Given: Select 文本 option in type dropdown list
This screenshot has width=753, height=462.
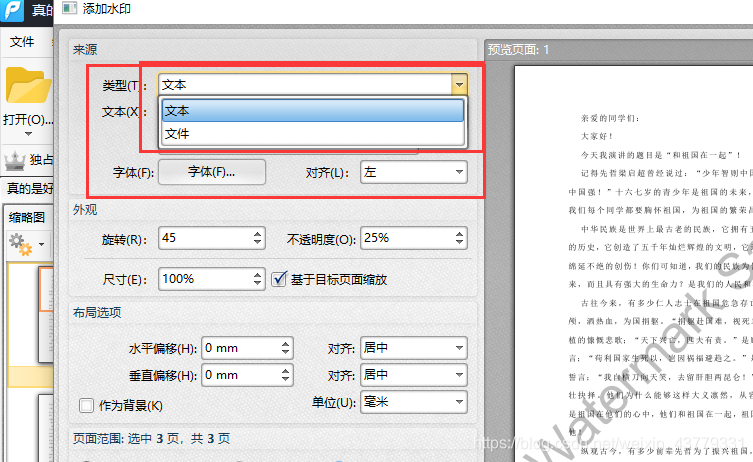Looking at the screenshot, I should (313, 111).
